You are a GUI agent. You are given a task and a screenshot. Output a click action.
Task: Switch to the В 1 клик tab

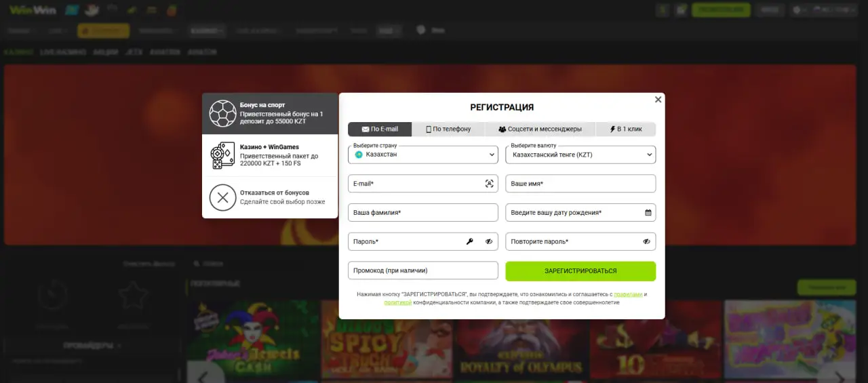click(625, 129)
